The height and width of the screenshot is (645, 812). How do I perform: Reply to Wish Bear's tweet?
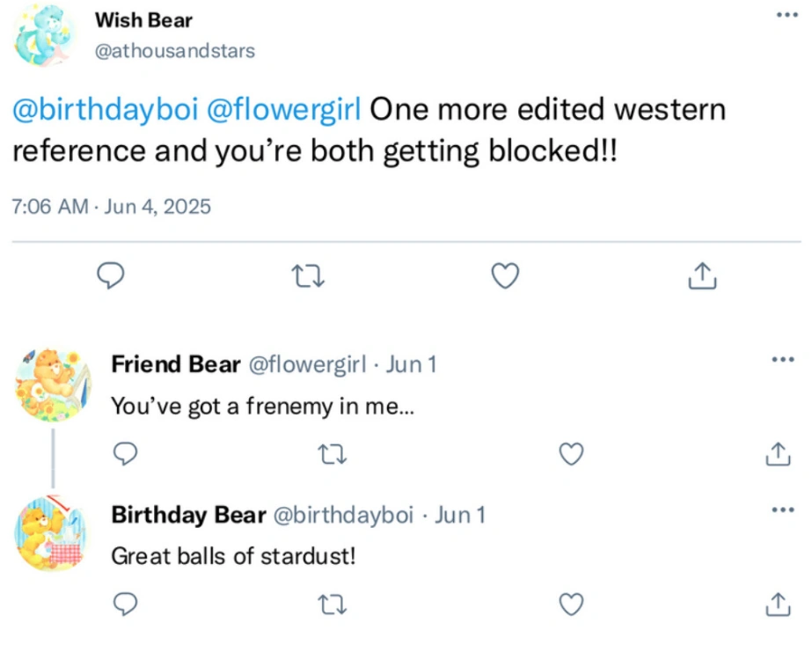(x=111, y=275)
